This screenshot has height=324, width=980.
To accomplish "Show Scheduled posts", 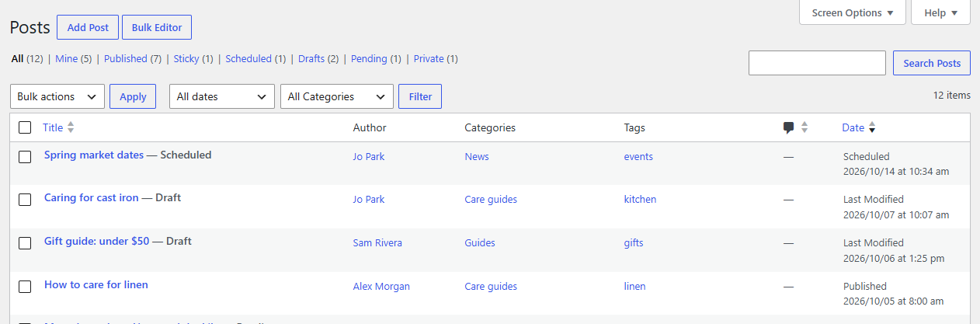I will tap(248, 58).
